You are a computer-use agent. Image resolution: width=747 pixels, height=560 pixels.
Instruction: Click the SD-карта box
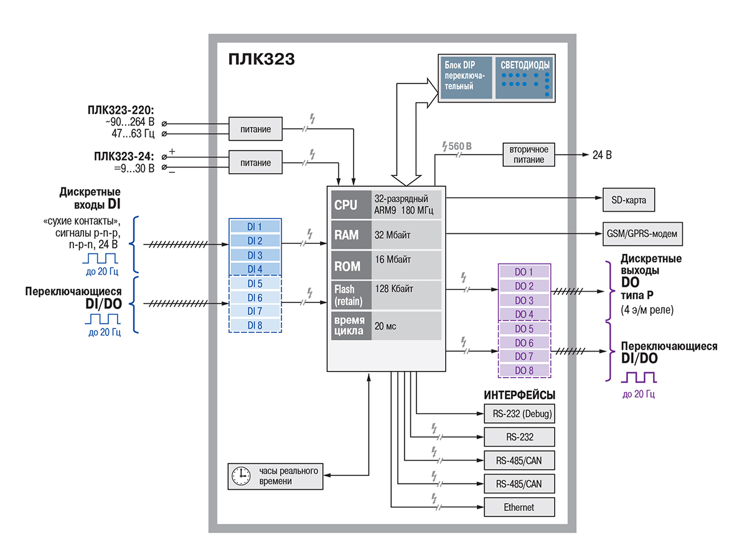point(628,201)
